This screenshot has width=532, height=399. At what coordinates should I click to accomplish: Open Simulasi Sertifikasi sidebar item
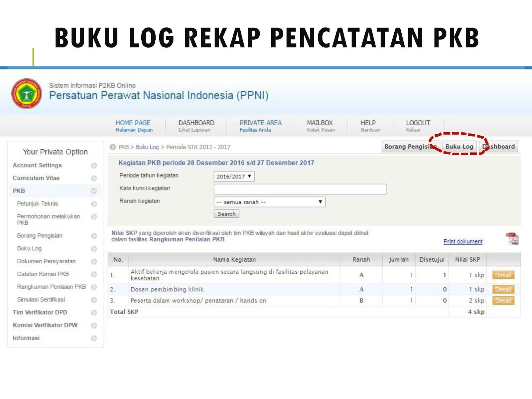pos(41,300)
